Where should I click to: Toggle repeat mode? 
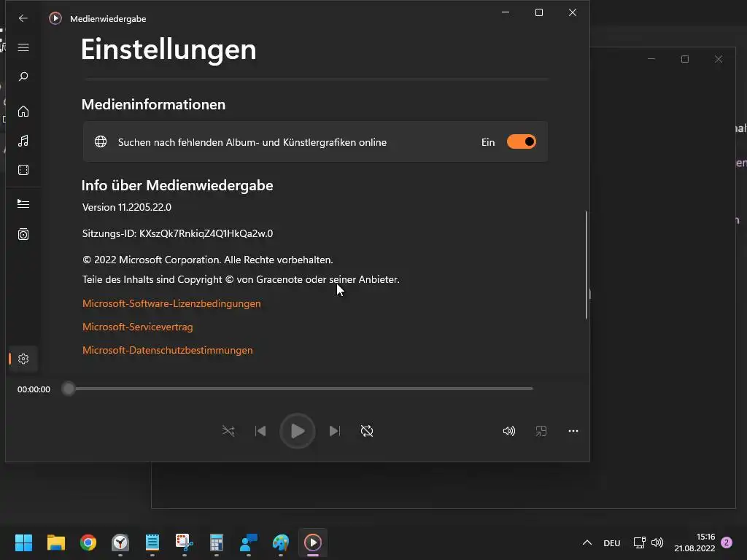(367, 431)
